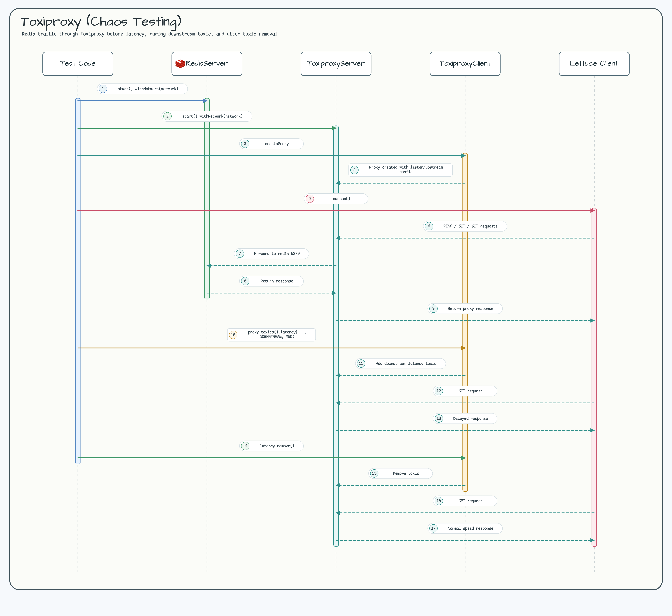This screenshot has width=672, height=616.
Task: Click the 'connect)' message label
Action: click(x=336, y=199)
